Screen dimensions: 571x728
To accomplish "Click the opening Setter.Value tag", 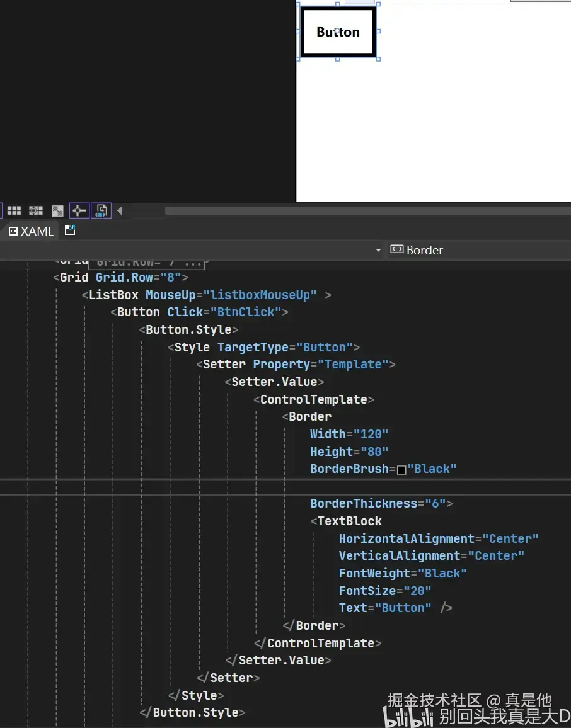I will coord(274,382).
